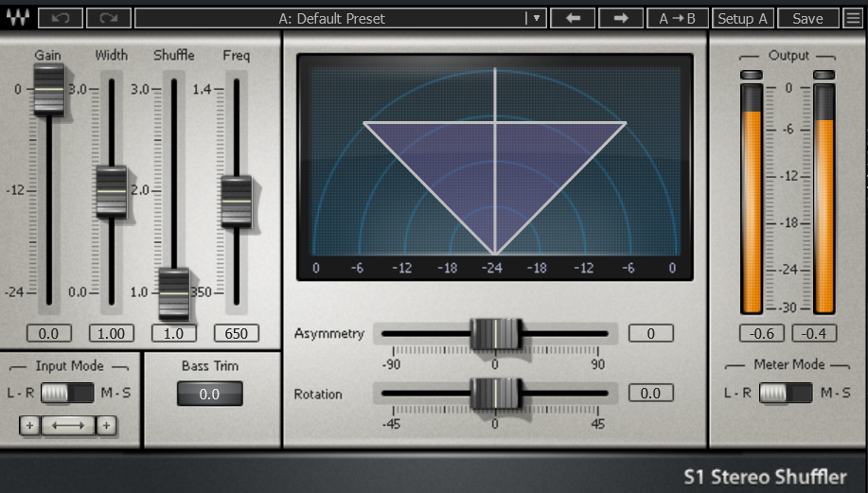The image size is (868, 493).
Task: Click the Rotation value field
Action: click(651, 393)
